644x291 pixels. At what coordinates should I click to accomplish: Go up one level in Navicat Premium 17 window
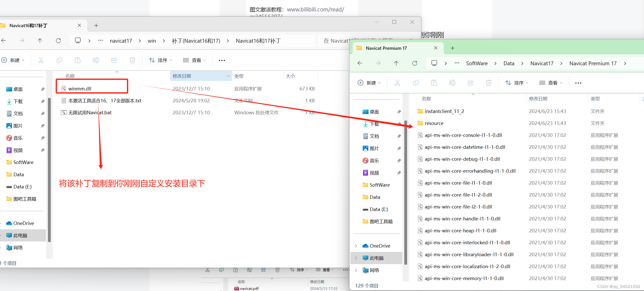396,63
